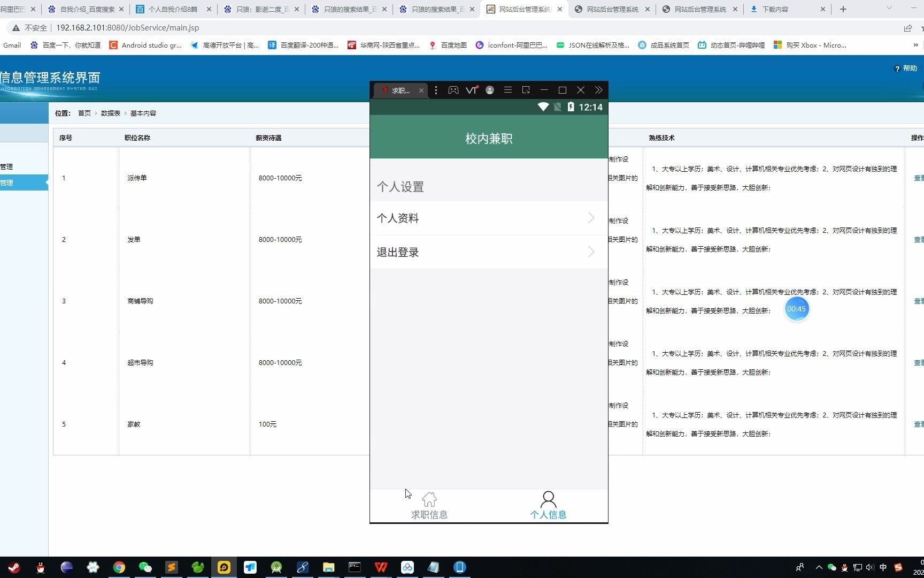Click the resize-window icon in emulator toolbar
The image size is (924, 578).
(526, 90)
